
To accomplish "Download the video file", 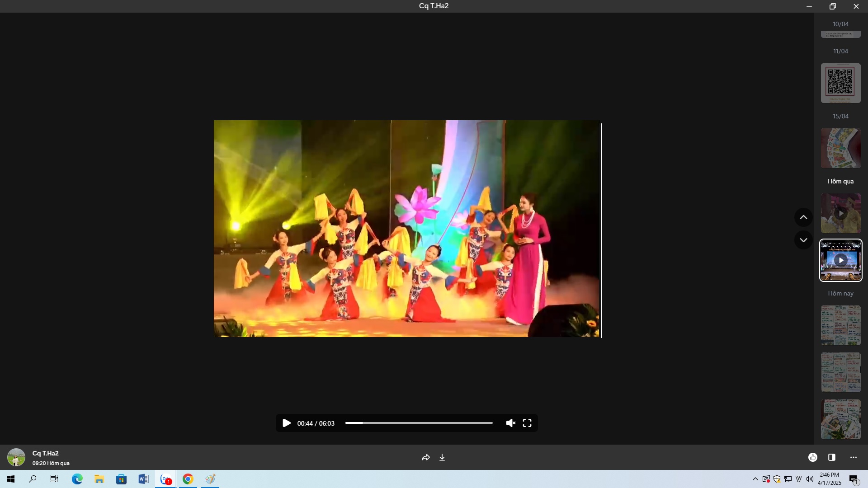I will click(x=442, y=458).
